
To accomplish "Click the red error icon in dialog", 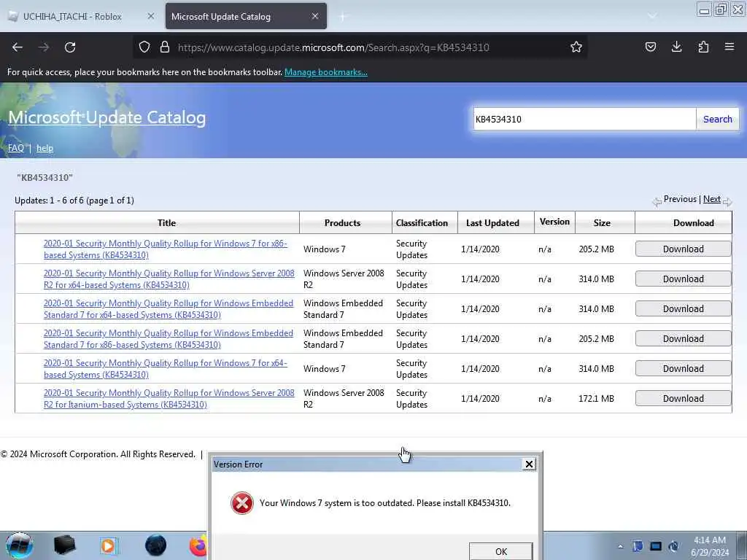I will pos(242,503).
